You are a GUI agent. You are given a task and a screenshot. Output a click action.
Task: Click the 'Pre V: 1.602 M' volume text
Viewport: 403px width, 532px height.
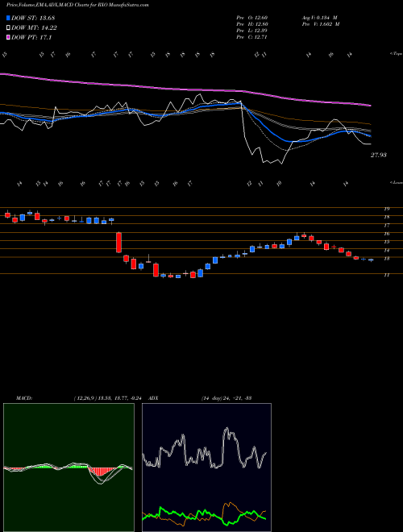pos(321,24)
